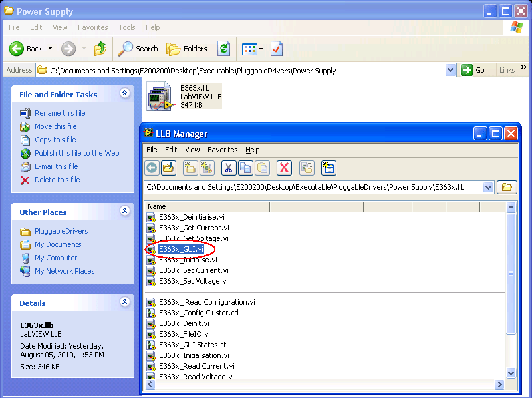Click the LLB list scroll up arrow
Image resolution: width=532 pixels, height=398 pixels.
point(511,207)
